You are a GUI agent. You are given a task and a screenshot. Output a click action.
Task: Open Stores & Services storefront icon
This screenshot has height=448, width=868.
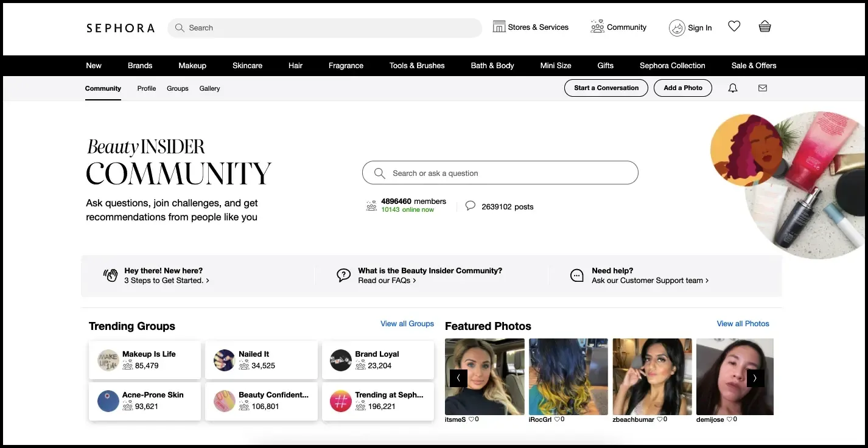tap(499, 27)
